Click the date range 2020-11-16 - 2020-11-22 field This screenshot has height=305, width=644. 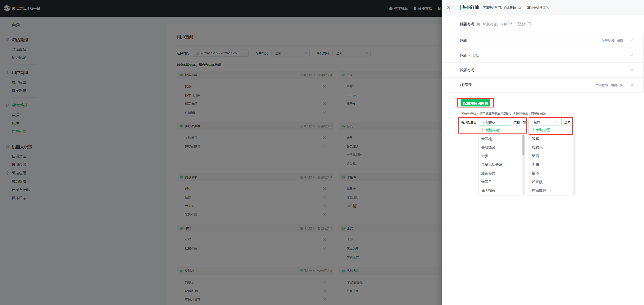coord(220,53)
